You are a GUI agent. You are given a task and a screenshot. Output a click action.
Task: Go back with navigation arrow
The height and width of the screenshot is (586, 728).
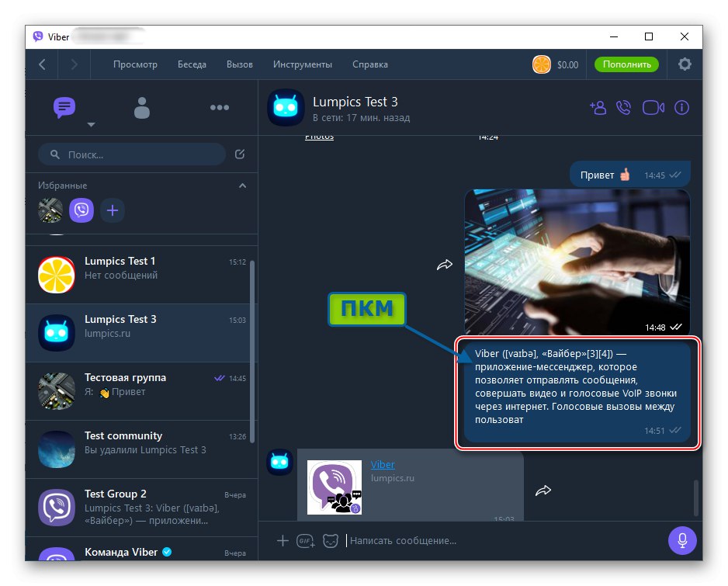click(42, 64)
